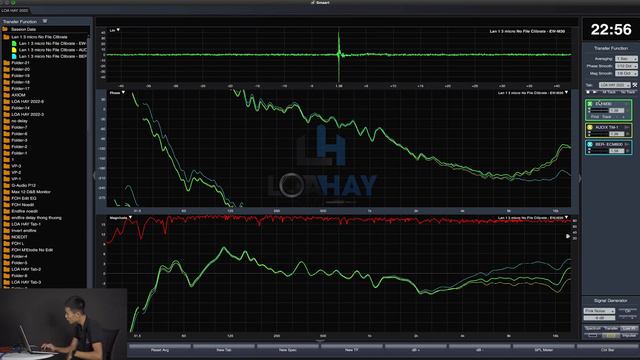
Task: Click the coherence threshold arrow marker
Action: coord(568,236)
